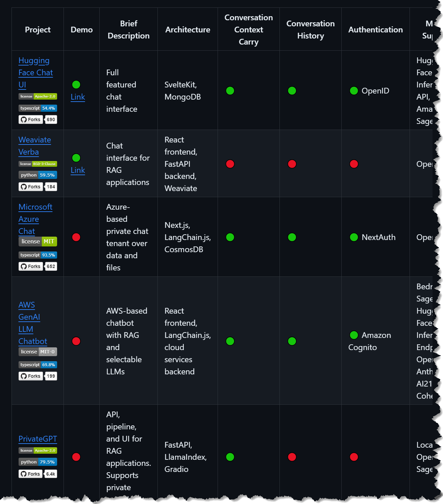Open the PrivateGPT project link

tap(38, 439)
